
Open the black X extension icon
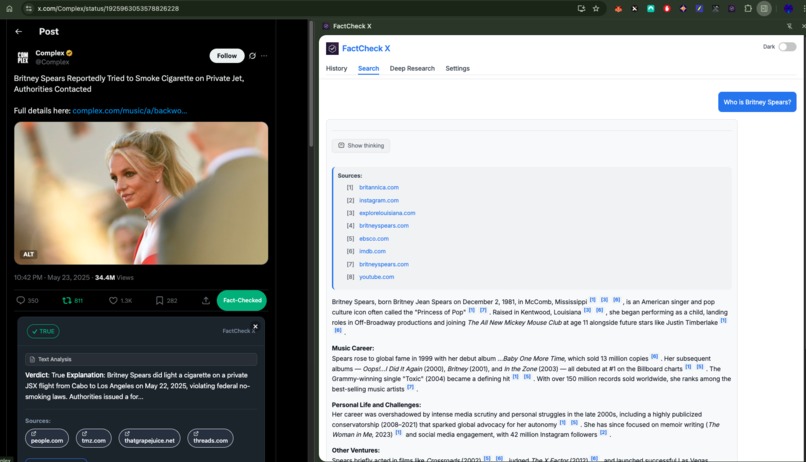coord(634,9)
